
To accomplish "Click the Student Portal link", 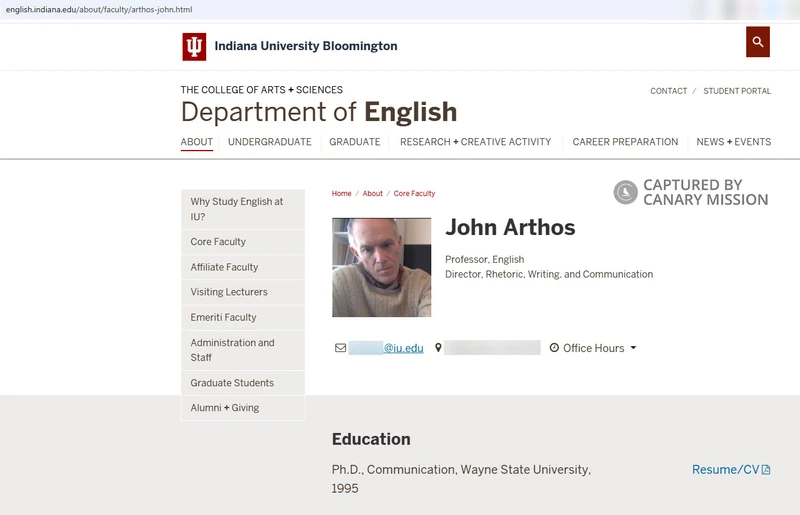I will click(x=737, y=91).
